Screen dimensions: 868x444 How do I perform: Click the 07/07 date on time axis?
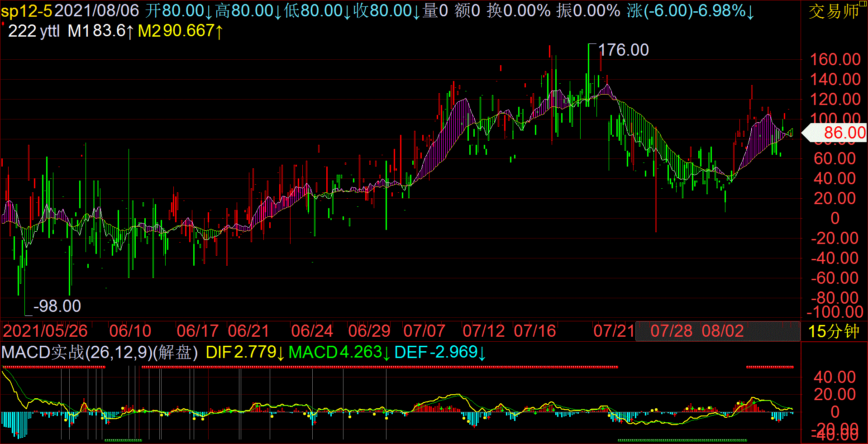coord(424,331)
